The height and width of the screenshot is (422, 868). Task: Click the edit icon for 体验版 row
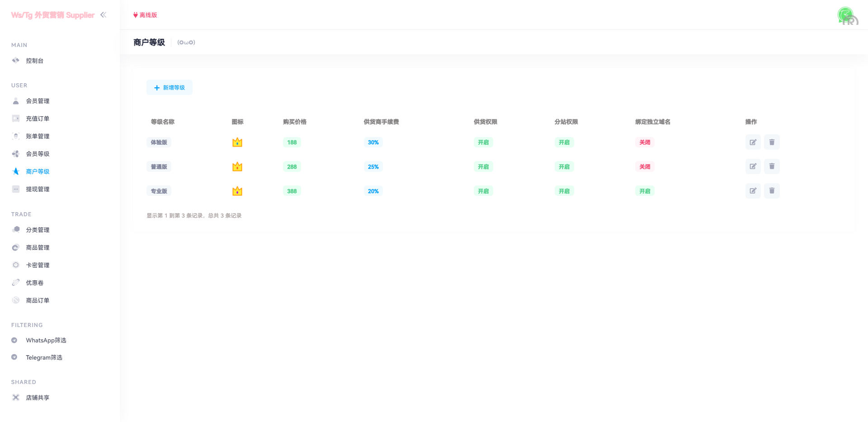coord(753,142)
